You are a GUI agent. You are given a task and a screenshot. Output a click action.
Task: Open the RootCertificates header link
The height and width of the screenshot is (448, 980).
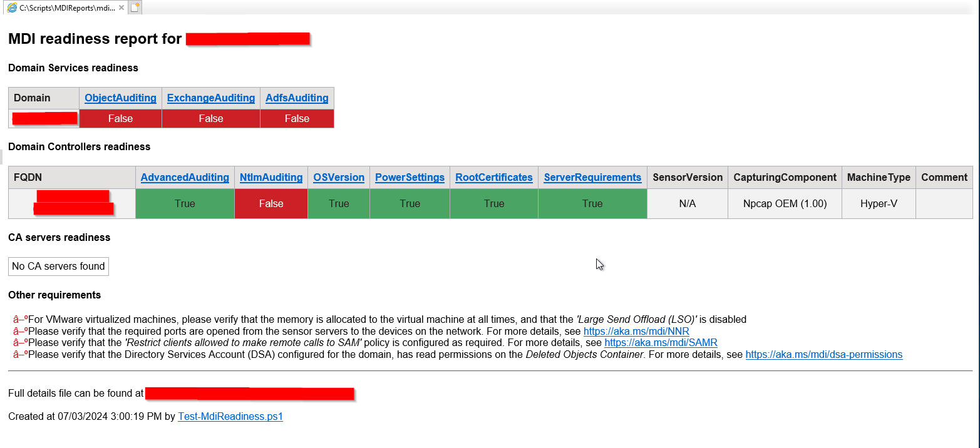(x=493, y=177)
